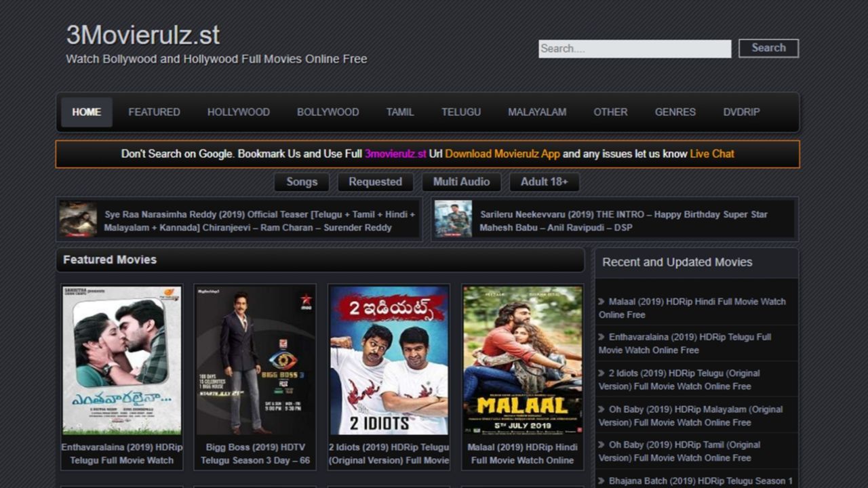Open the Bigg Boss Season 3 poster
The image size is (868, 488).
(x=255, y=360)
